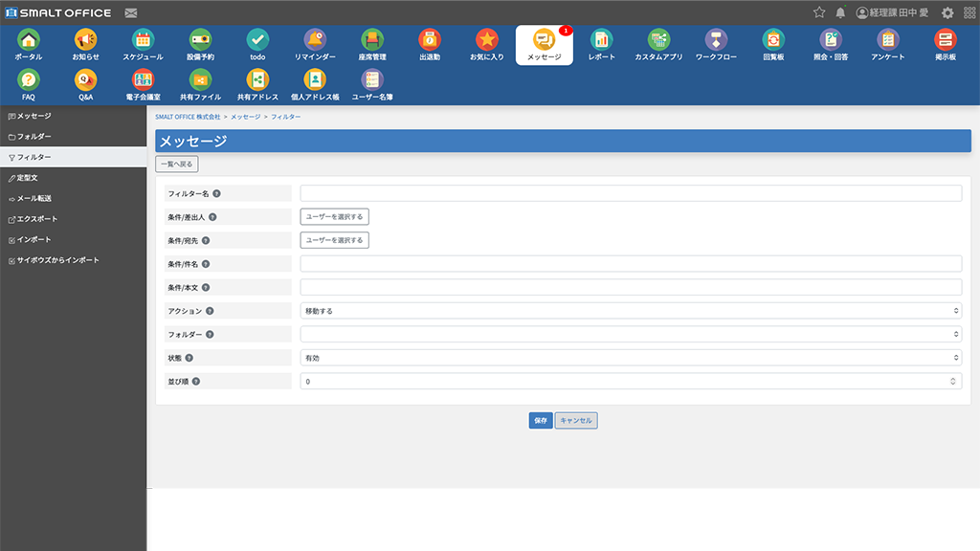This screenshot has width=980, height=551.
Task: Click the notification bell in header
Action: [x=840, y=12]
